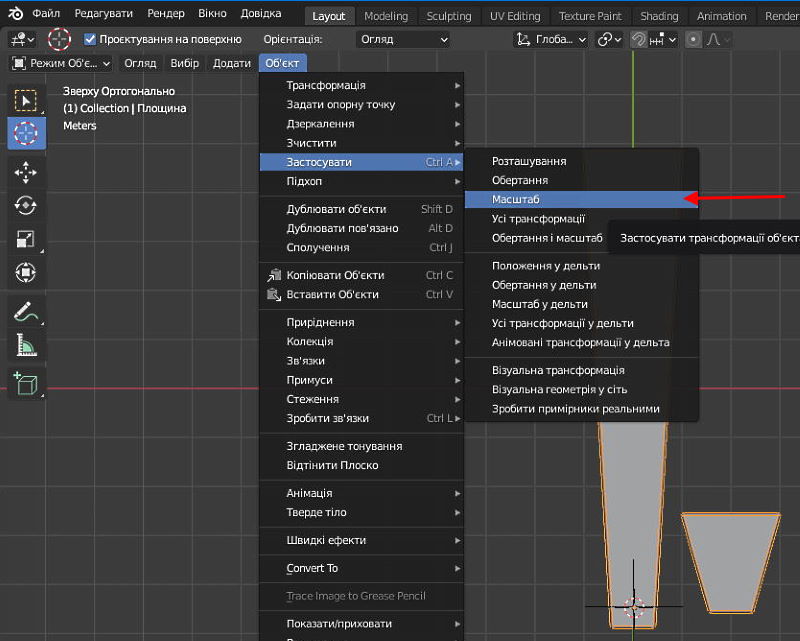This screenshot has width=800, height=641.
Task: Expand the Підхоп submenu
Action: [x=362, y=181]
